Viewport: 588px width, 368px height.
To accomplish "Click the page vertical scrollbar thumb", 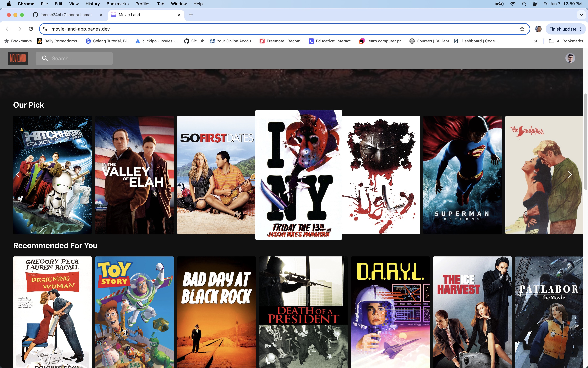I will pos(586,142).
